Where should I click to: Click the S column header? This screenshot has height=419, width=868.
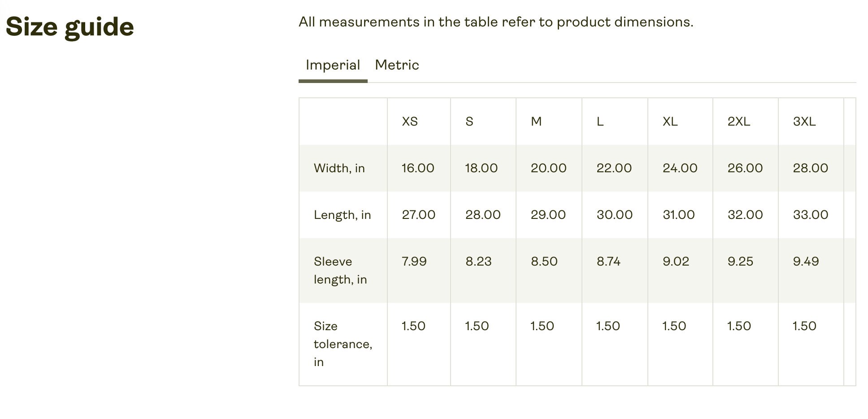tap(469, 122)
